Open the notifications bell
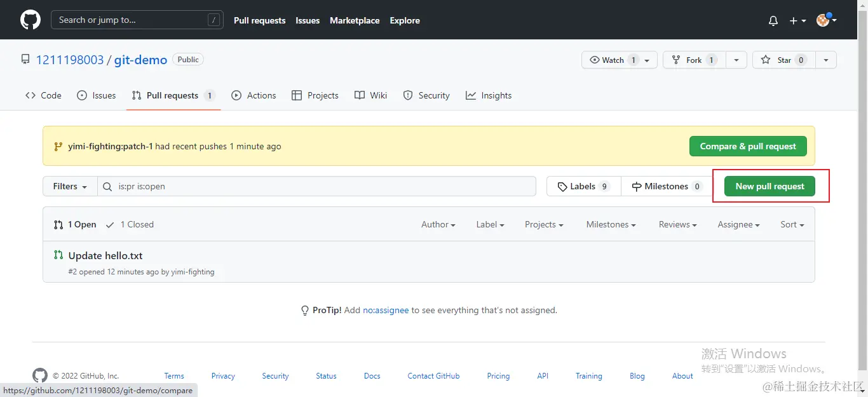This screenshot has height=397, width=868. tap(773, 20)
